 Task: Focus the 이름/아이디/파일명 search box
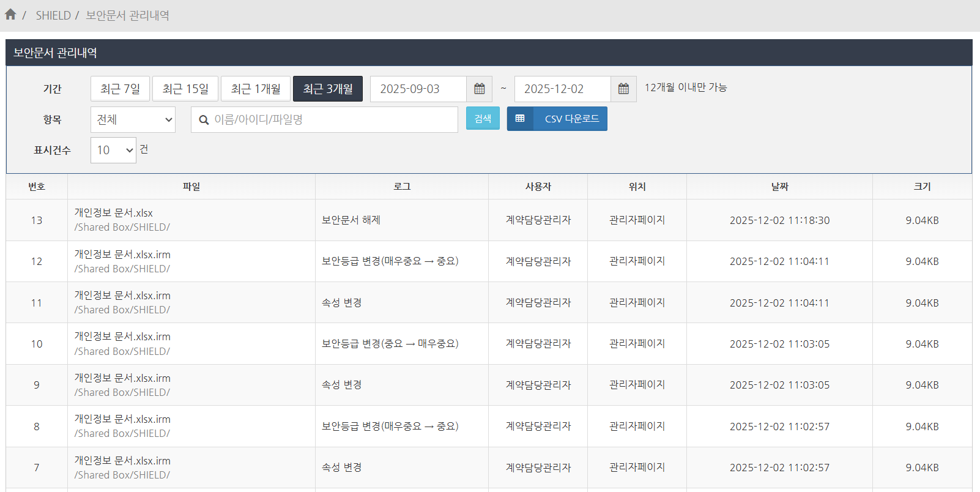[x=330, y=120]
